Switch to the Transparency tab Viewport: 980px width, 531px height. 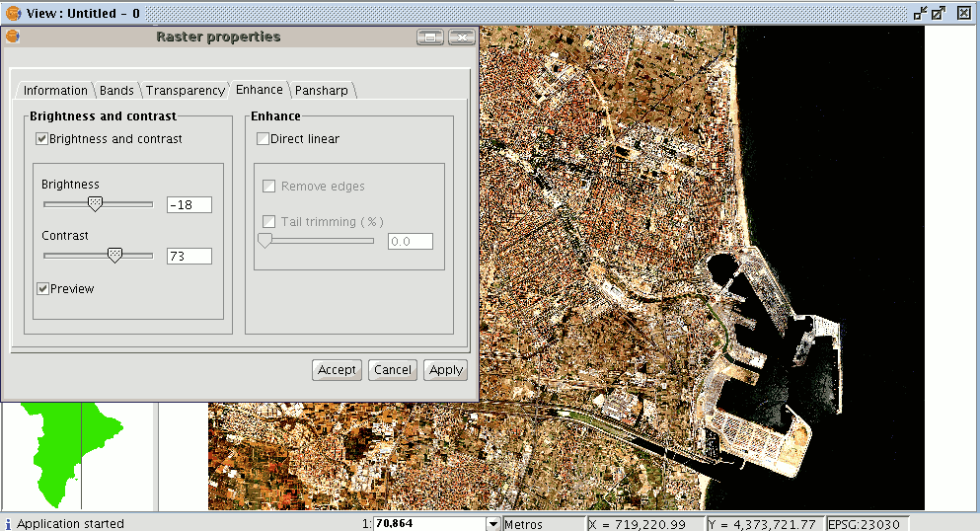(x=185, y=91)
